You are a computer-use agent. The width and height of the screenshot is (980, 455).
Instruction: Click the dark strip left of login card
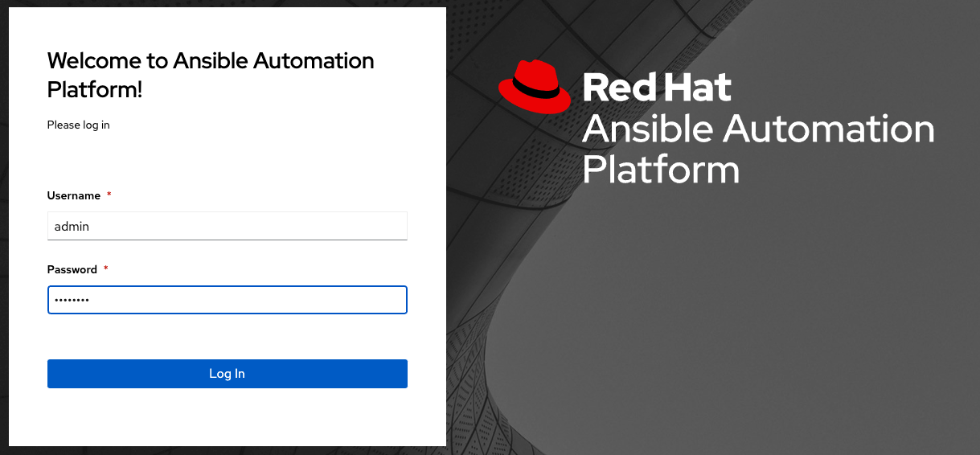tap(4, 241)
